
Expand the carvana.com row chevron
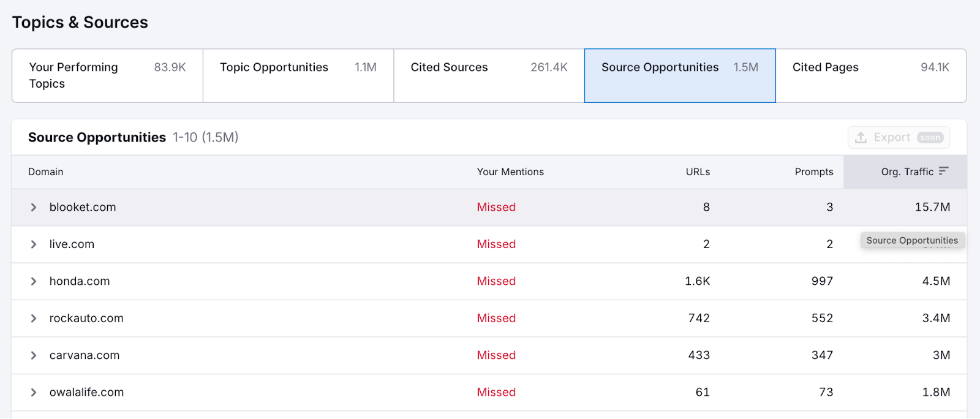pyautogui.click(x=34, y=356)
